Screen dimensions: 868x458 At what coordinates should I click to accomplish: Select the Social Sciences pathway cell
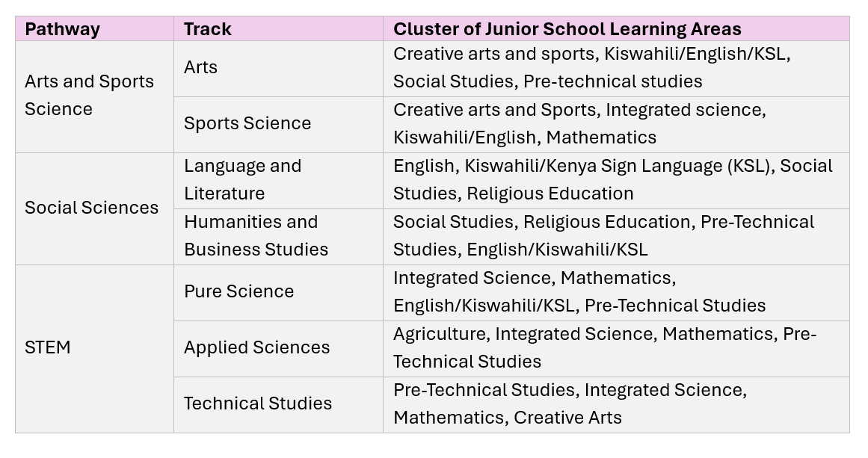point(94,208)
